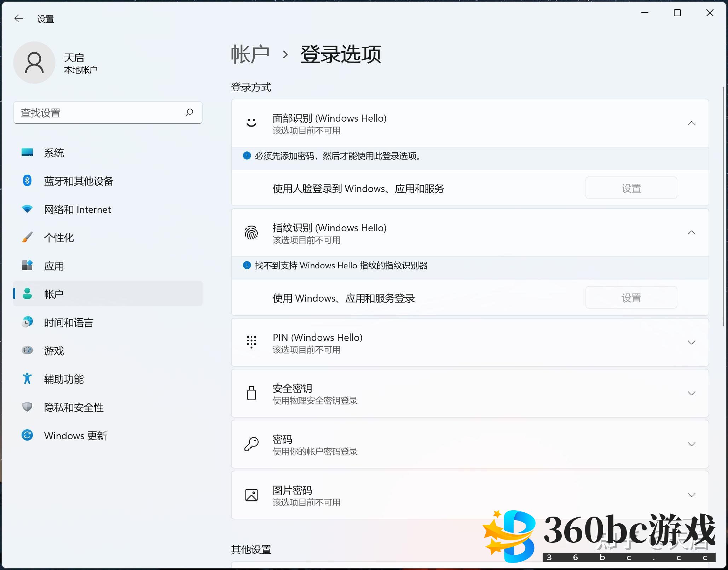Click the search magnifier icon

pyautogui.click(x=189, y=112)
